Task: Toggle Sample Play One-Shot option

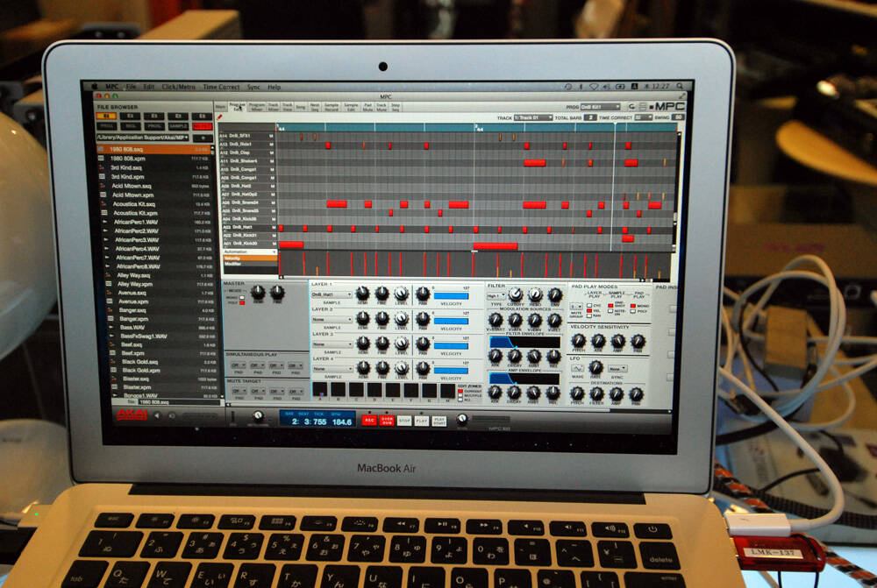Action: click(610, 307)
